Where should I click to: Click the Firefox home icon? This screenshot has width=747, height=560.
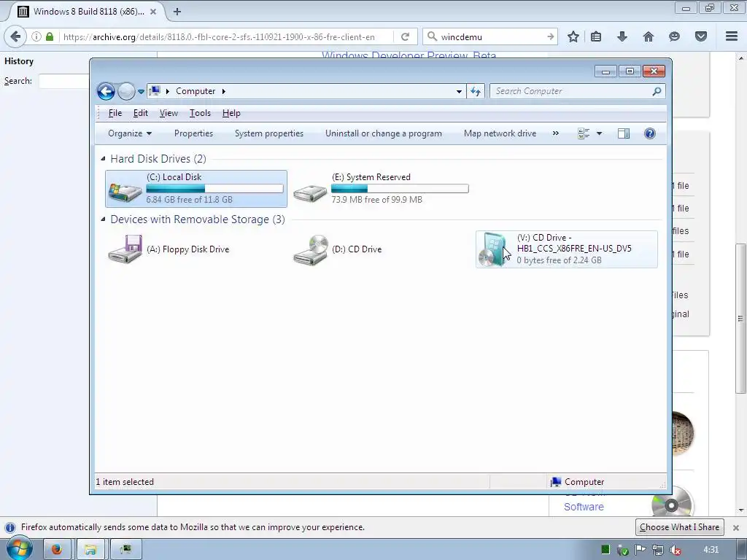649,36
